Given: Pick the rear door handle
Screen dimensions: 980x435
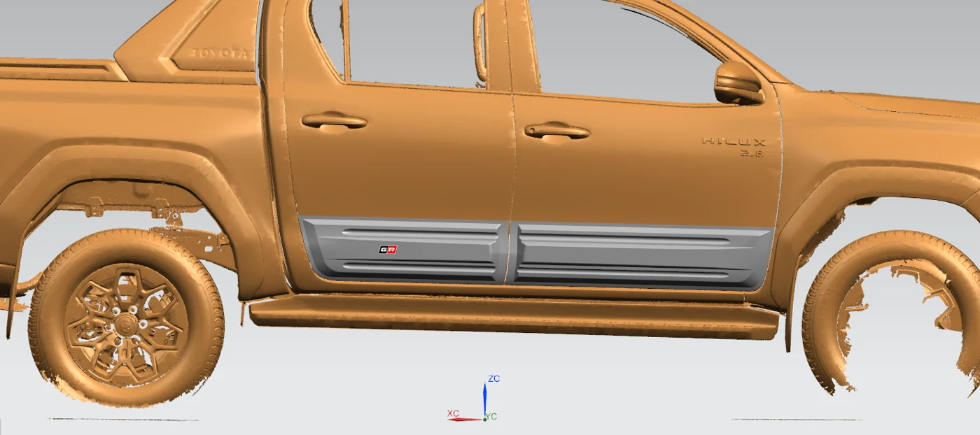Looking at the screenshot, I should [335, 121].
